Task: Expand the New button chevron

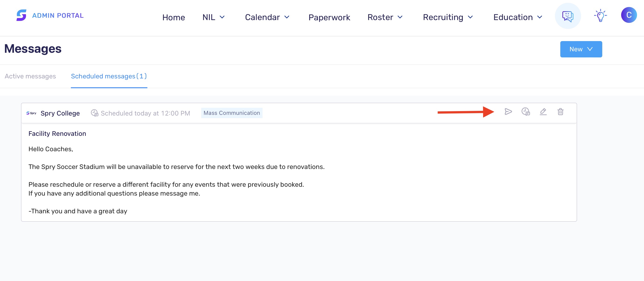Action: (x=589, y=49)
